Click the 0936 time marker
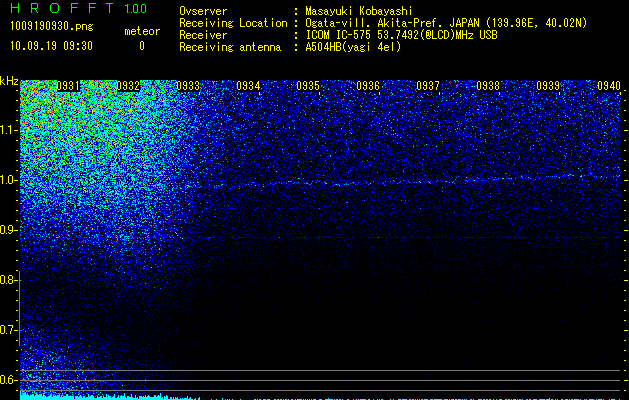This screenshot has width=629, height=400. pyautogui.click(x=368, y=86)
